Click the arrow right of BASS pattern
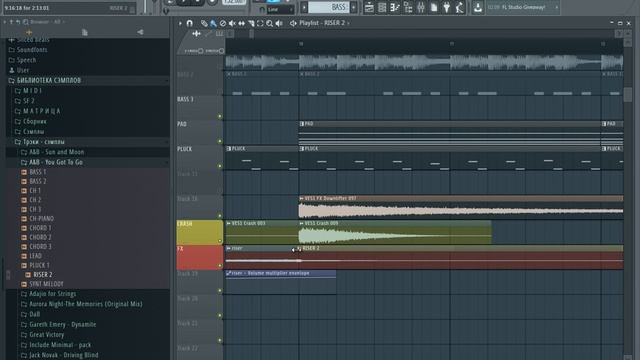This screenshot has height=360, width=640. point(353,7)
